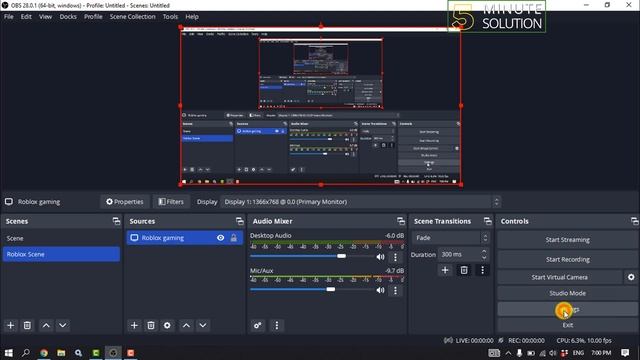Click Exit button in Controls
This screenshot has width=640, height=360.
[567, 325]
